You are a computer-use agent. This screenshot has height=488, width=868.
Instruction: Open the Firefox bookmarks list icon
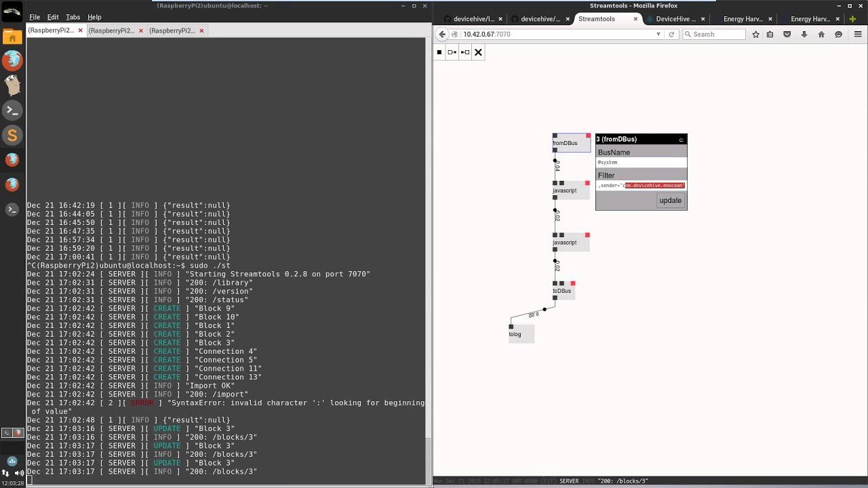(x=770, y=34)
